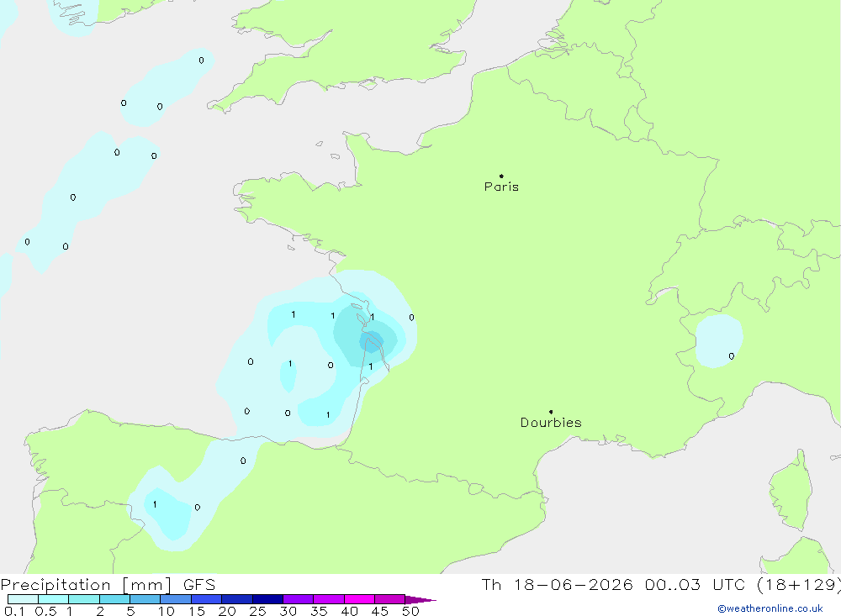
Task: Select the 10–15 mm legend swatch
Action: 176,599
